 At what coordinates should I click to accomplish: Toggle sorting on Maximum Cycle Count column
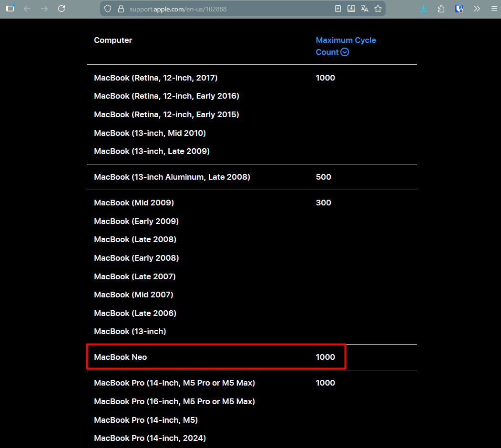(x=346, y=46)
